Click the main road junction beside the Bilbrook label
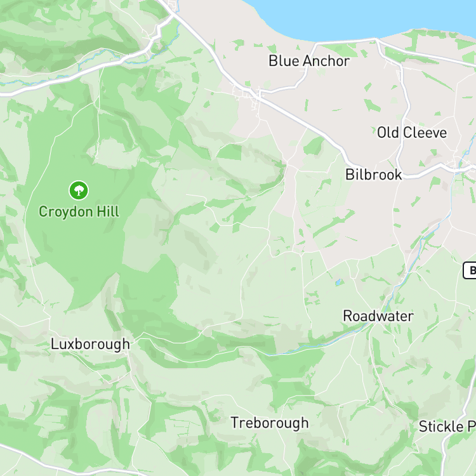476x476 pixels. [400, 175]
